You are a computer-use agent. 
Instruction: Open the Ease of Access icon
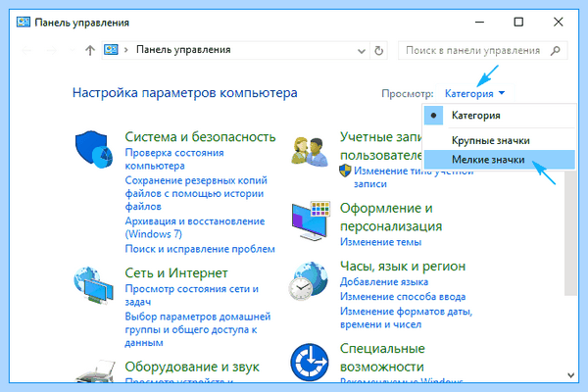tap(310, 362)
